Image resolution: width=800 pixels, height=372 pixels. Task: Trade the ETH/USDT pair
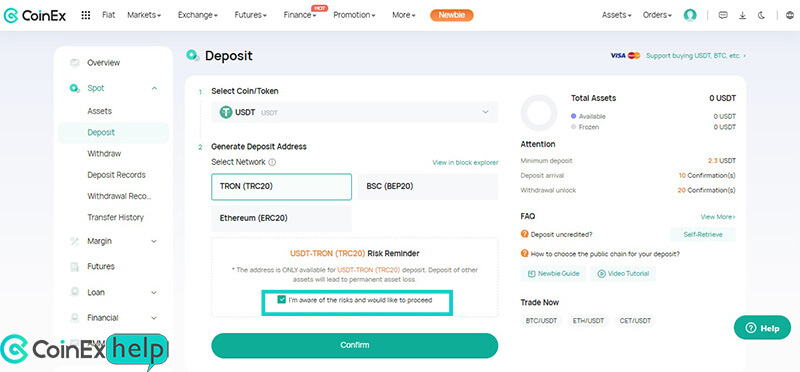pyautogui.click(x=588, y=321)
